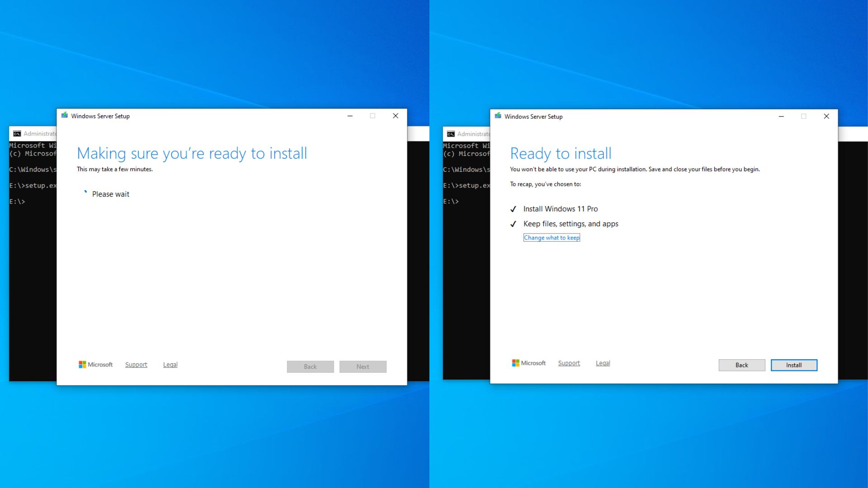Click the Administrator command prompt icon on right window
Image resolution: width=868 pixels, height=488 pixels.
tap(450, 134)
